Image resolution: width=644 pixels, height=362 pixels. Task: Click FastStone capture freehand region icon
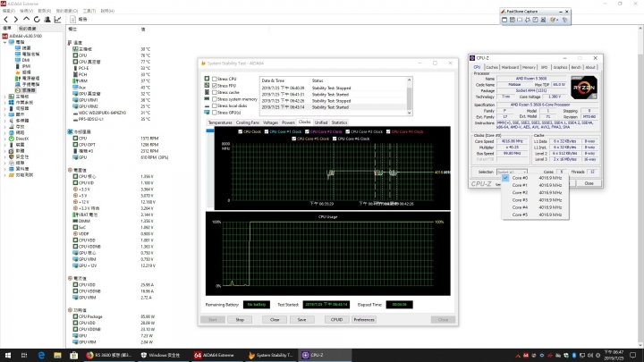click(x=528, y=20)
